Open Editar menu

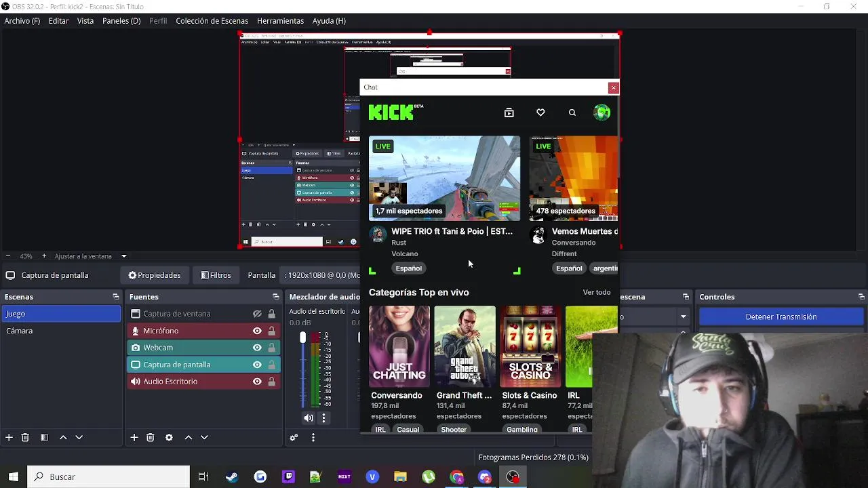(x=58, y=21)
